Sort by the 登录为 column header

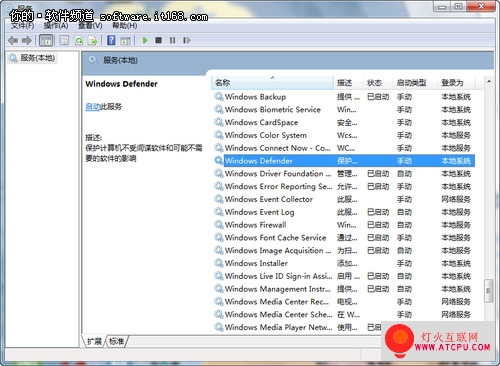456,83
